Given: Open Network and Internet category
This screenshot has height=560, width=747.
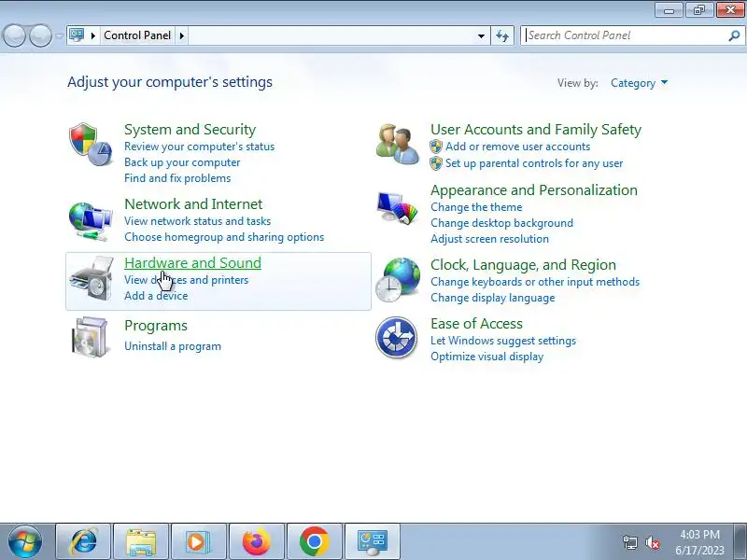Looking at the screenshot, I should click(x=193, y=204).
